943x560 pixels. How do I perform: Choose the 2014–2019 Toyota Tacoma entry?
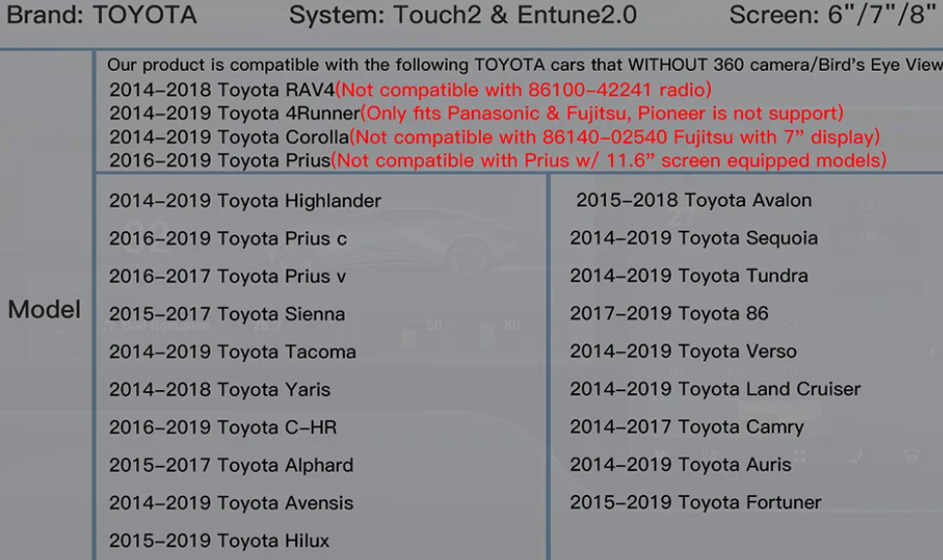pyautogui.click(x=232, y=352)
